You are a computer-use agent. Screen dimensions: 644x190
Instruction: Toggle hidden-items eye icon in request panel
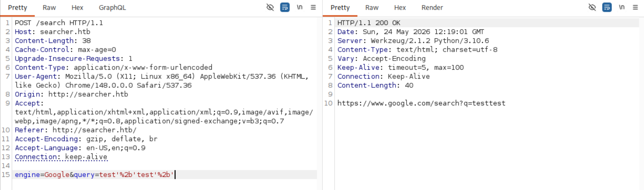270,8
